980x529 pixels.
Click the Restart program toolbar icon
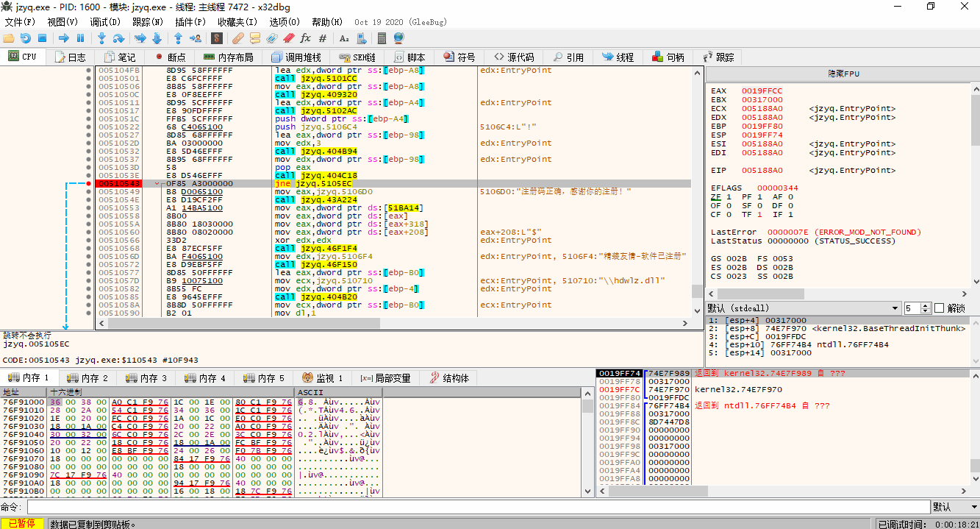coord(26,38)
